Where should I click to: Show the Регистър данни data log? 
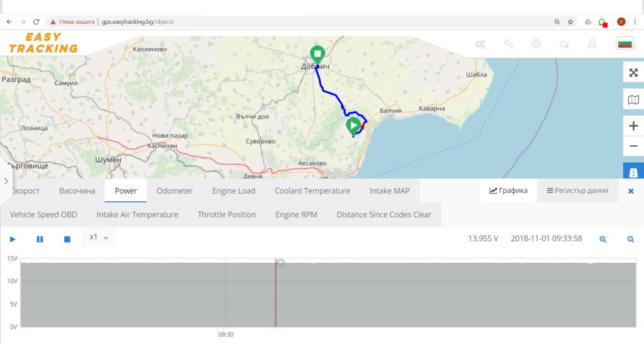tap(577, 190)
